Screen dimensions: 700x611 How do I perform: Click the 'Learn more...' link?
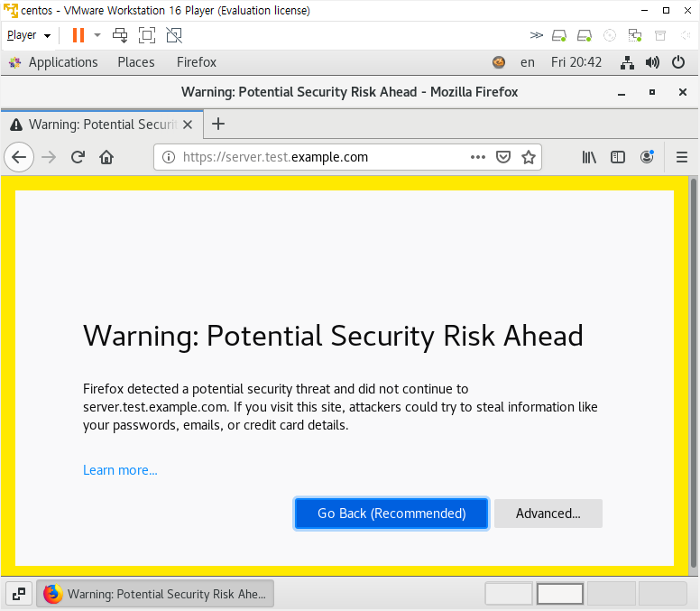click(x=120, y=470)
